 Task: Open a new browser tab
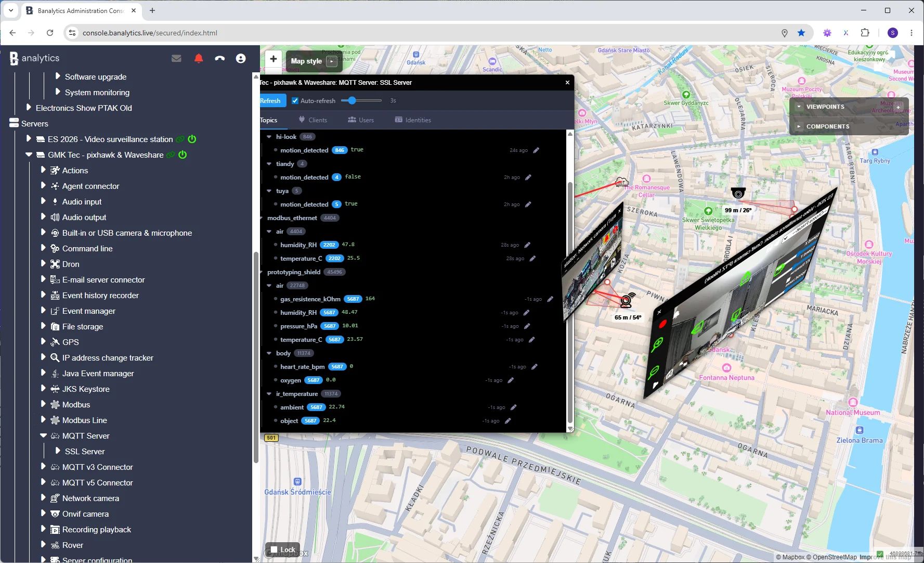[152, 10]
